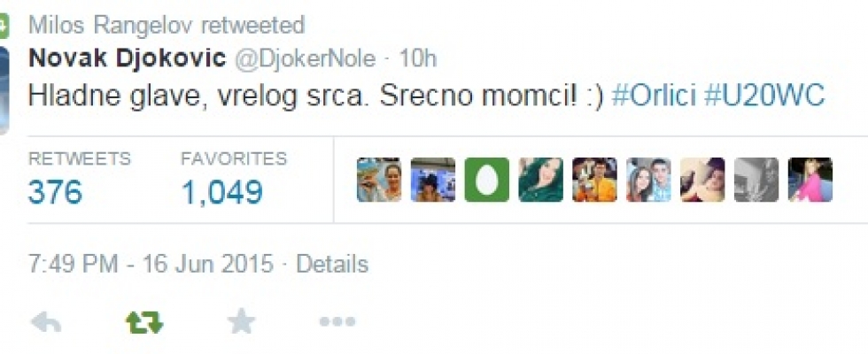Image resolution: width=868 pixels, height=354 pixels.
Task: Open the @DjokerNole handle
Action: pos(306,58)
